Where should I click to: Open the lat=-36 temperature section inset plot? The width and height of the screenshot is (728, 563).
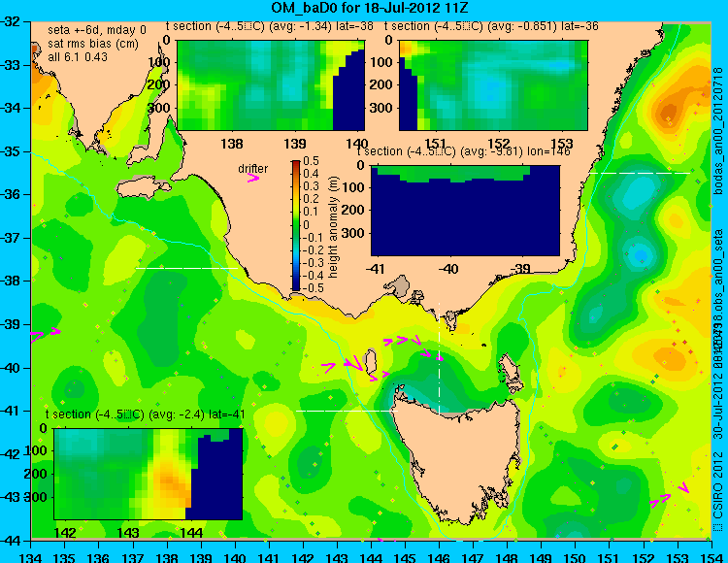click(x=493, y=85)
